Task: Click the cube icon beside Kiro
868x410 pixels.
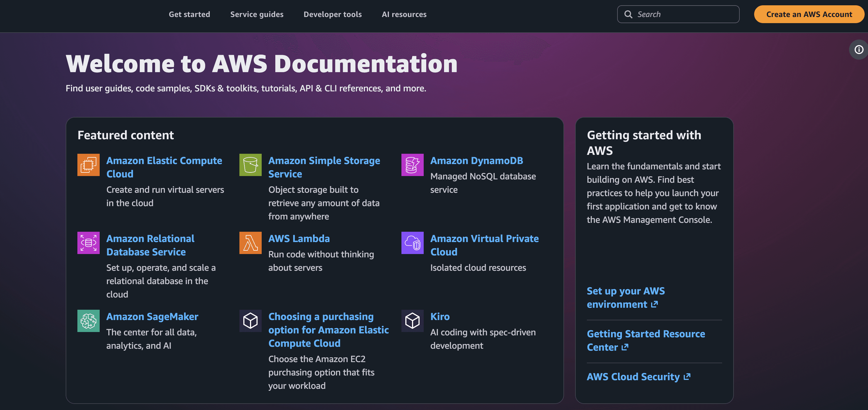Action: click(413, 321)
